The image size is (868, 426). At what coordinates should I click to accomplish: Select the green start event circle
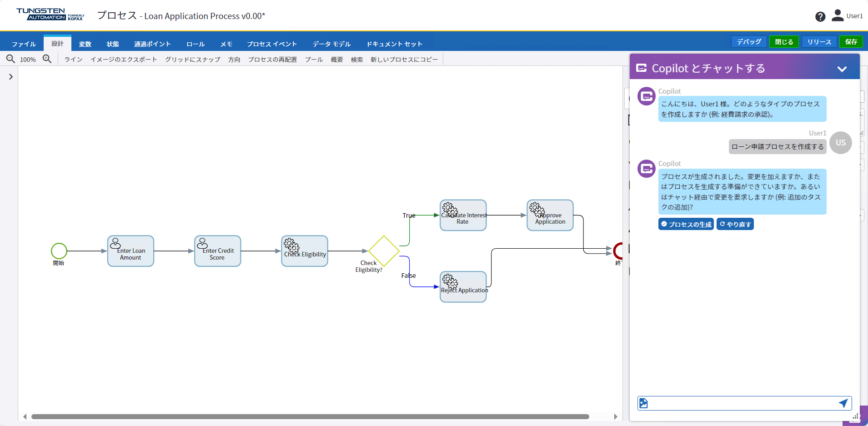[59, 251]
